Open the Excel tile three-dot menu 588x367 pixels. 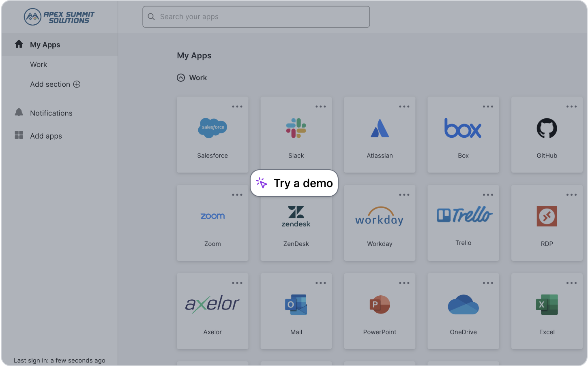point(571,283)
